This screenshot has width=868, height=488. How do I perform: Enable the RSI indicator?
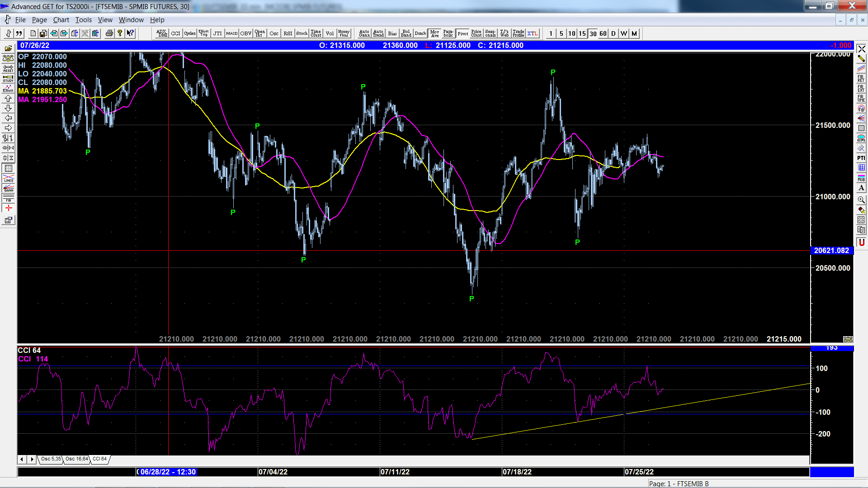coord(288,33)
